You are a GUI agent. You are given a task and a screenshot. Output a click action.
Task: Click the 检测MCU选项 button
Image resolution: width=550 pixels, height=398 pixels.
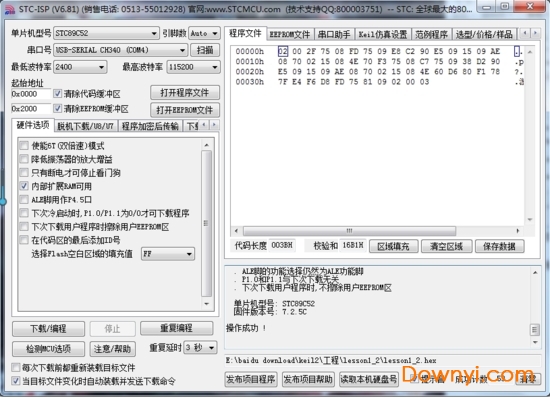pos(48,349)
